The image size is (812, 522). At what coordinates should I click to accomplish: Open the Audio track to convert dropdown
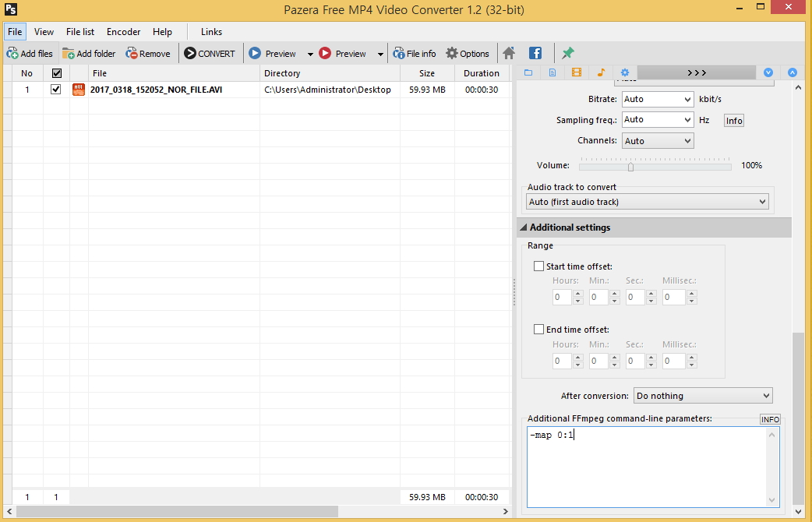click(x=648, y=202)
